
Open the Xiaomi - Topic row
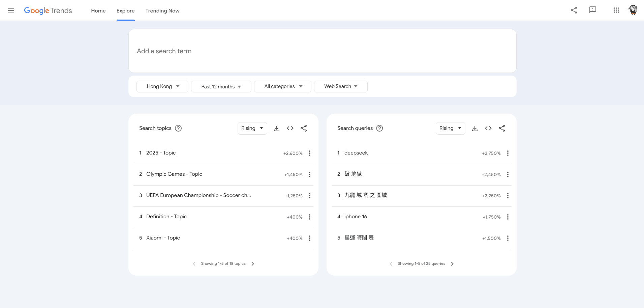pos(223,238)
